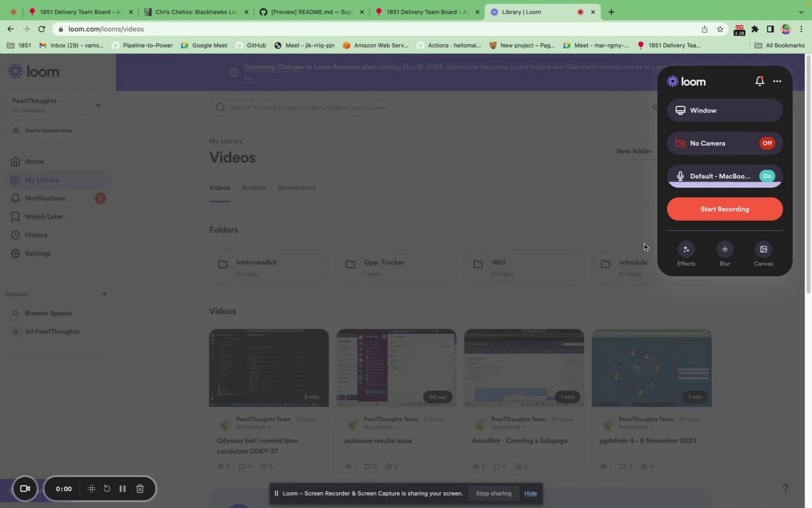
Task: Click the New folder button
Action: pyautogui.click(x=633, y=151)
